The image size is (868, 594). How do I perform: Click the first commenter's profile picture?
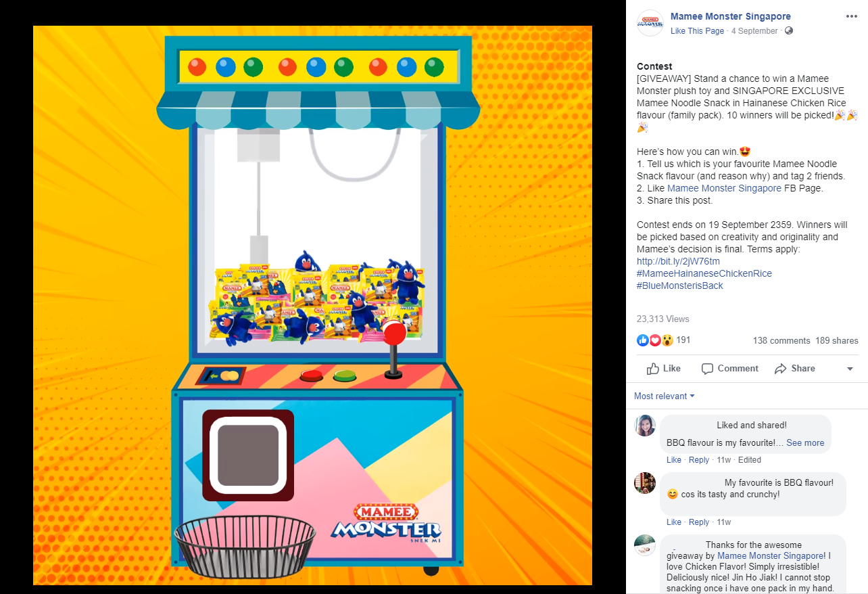tap(645, 426)
